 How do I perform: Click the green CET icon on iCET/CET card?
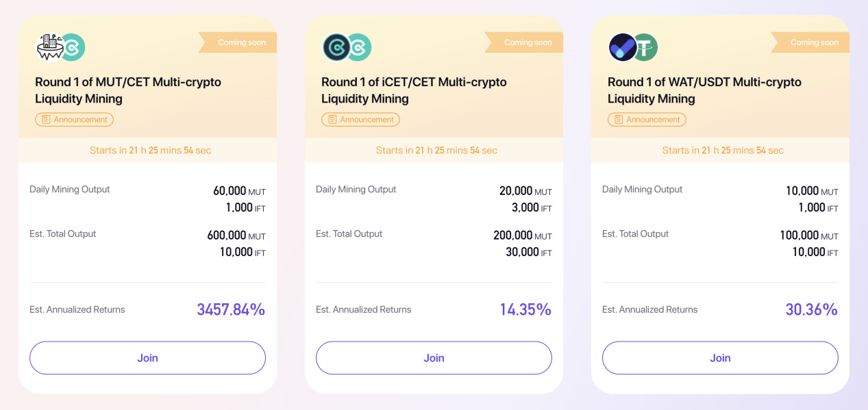(x=358, y=47)
